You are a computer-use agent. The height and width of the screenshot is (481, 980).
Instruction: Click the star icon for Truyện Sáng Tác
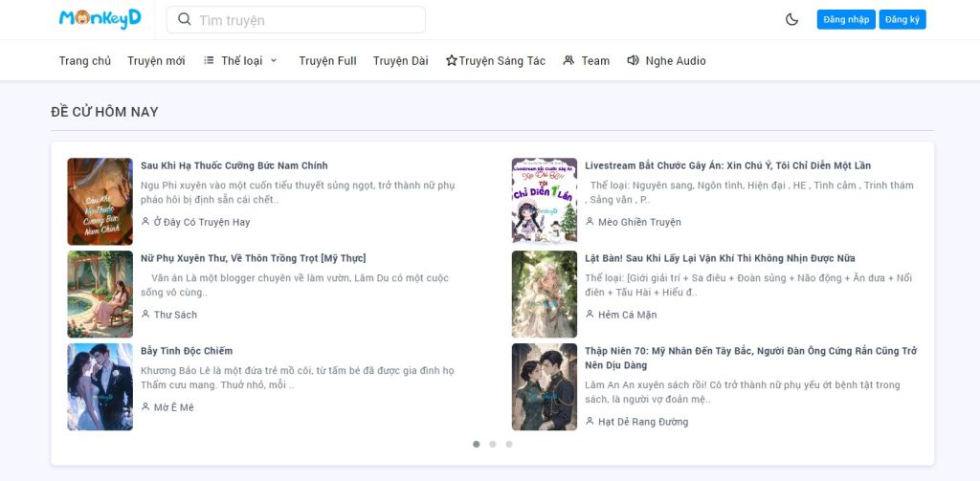(x=452, y=61)
